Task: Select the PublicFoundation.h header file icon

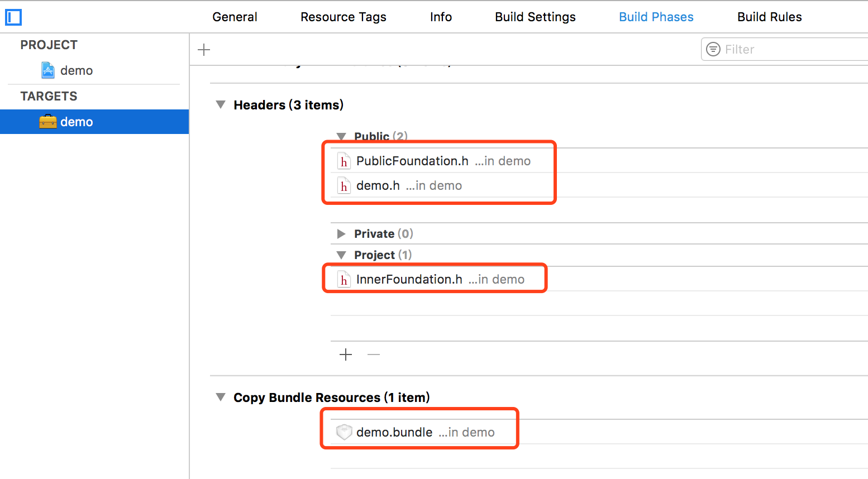Action: [344, 161]
